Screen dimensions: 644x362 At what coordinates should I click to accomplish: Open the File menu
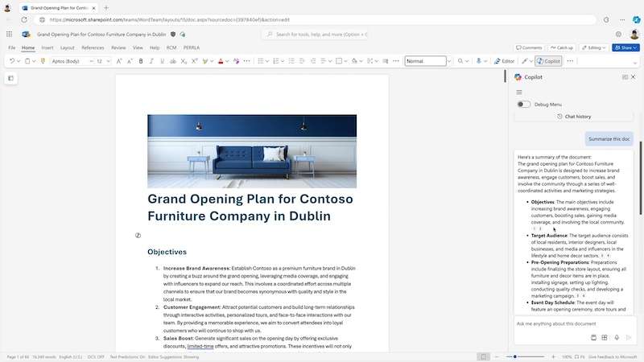(12, 47)
